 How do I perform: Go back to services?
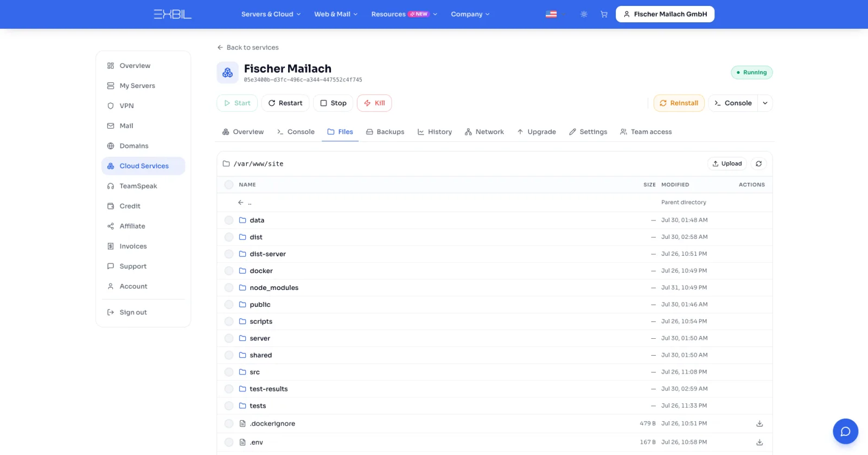[248, 47]
